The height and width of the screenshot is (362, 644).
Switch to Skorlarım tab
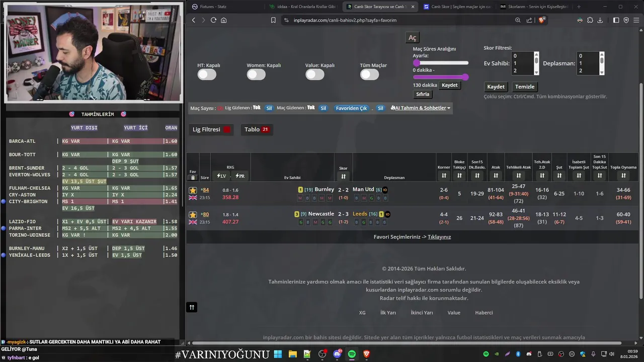[533, 7]
